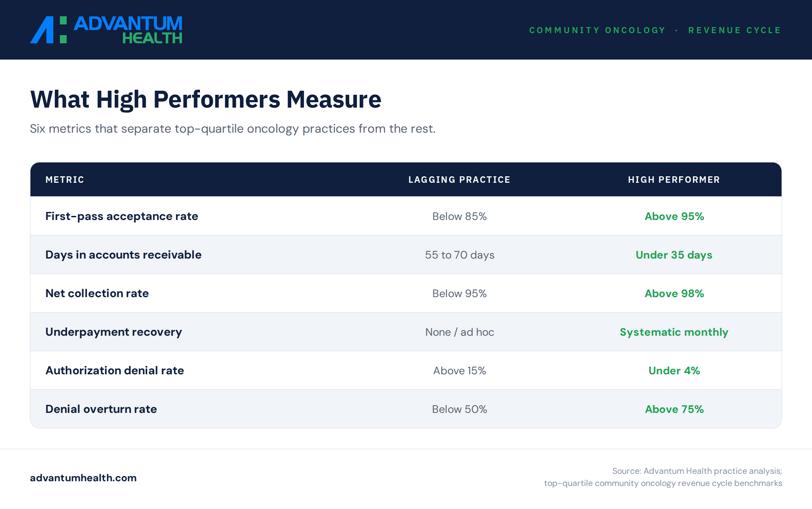Click the METRIC column header
This screenshot has width=812, height=509.
65,180
